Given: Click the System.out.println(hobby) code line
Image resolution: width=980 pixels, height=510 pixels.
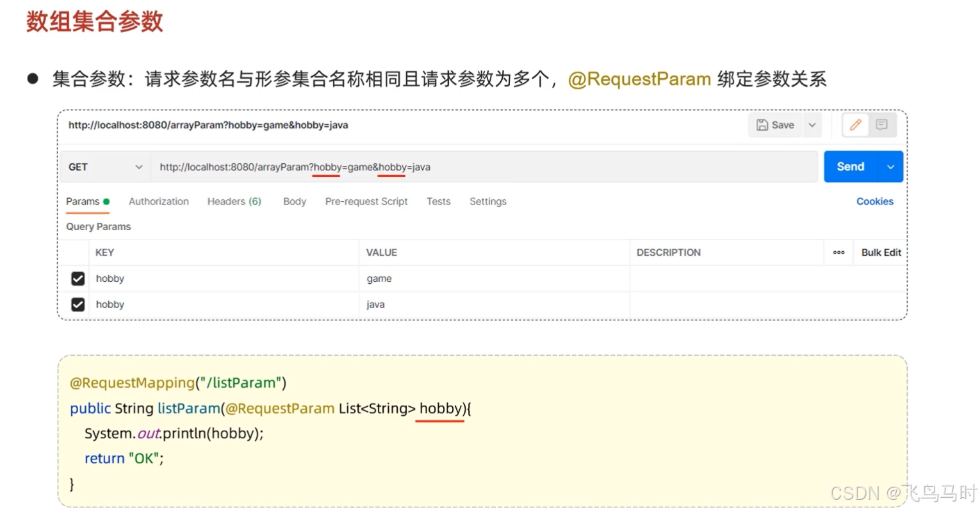Looking at the screenshot, I should (174, 434).
